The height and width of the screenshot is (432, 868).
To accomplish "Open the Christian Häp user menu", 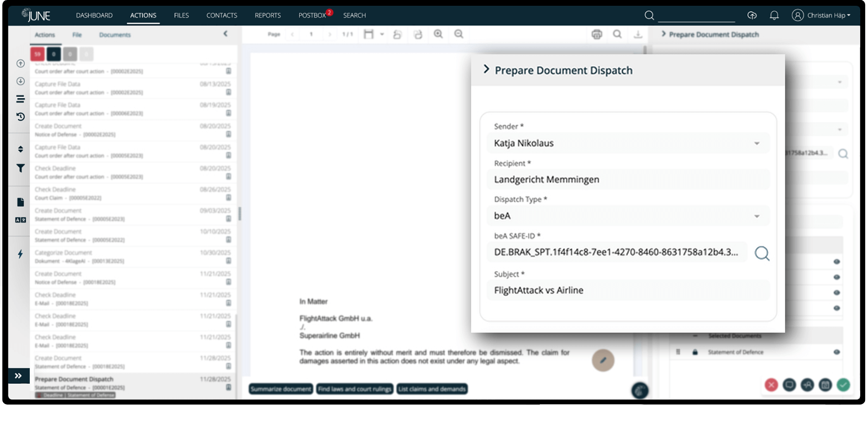I will point(821,15).
